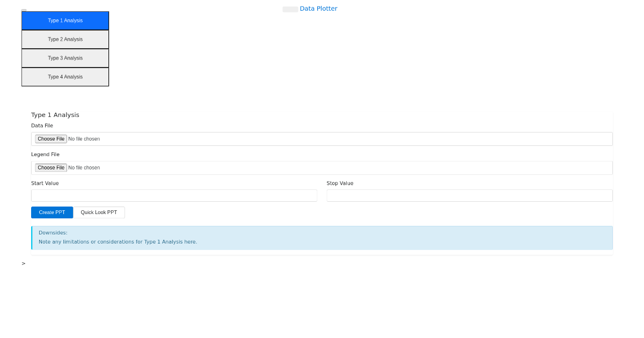Choose a file for Data File
Viewport: 644px width, 338px height.
(x=50, y=138)
